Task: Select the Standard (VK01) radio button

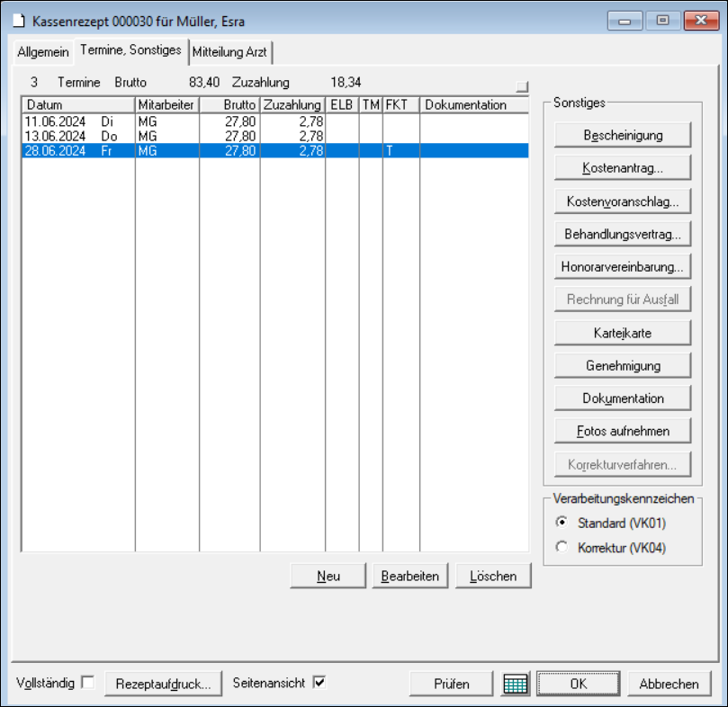Action: point(562,523)
